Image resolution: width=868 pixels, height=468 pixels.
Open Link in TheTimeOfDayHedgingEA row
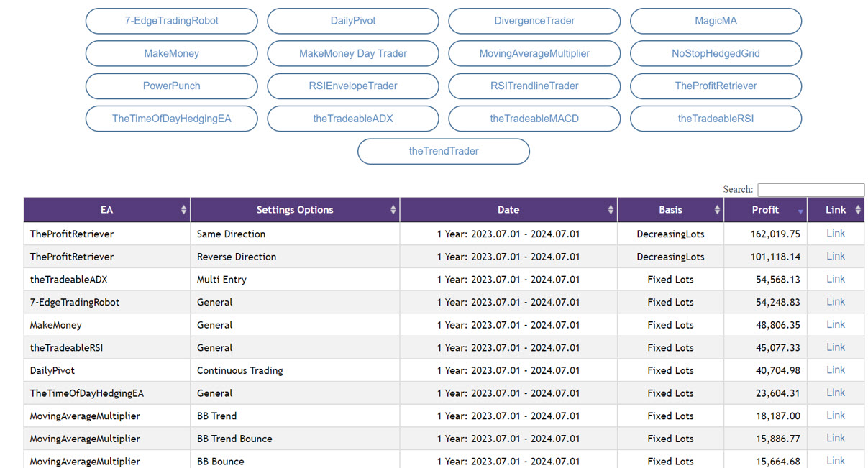click(x=836, y=393)
